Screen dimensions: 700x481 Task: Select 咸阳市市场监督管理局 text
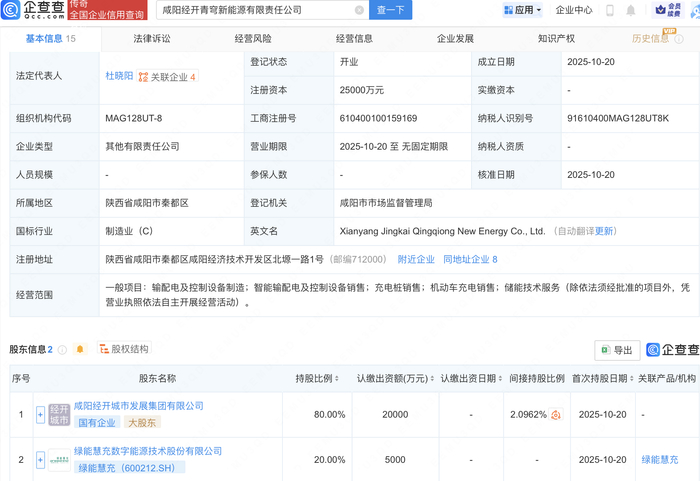386,203
